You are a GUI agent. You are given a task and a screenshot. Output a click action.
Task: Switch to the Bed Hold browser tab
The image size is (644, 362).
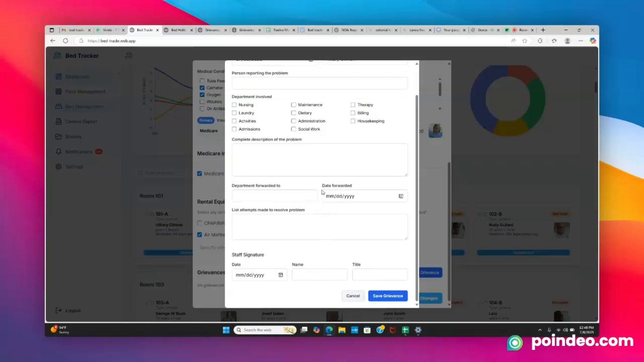178,30
